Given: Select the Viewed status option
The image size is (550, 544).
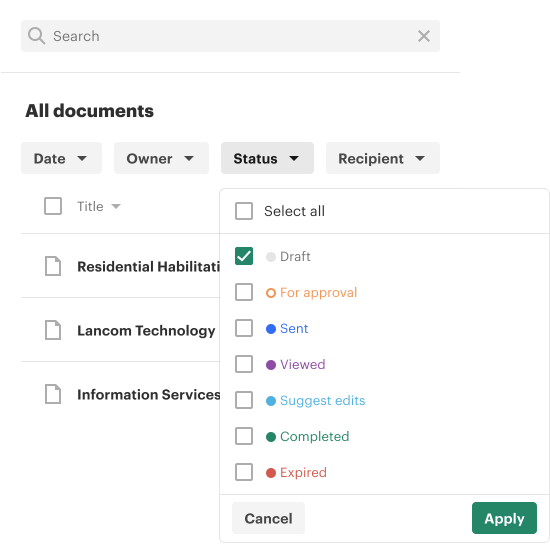Looking at the screenshot, I should click(302, 364).
